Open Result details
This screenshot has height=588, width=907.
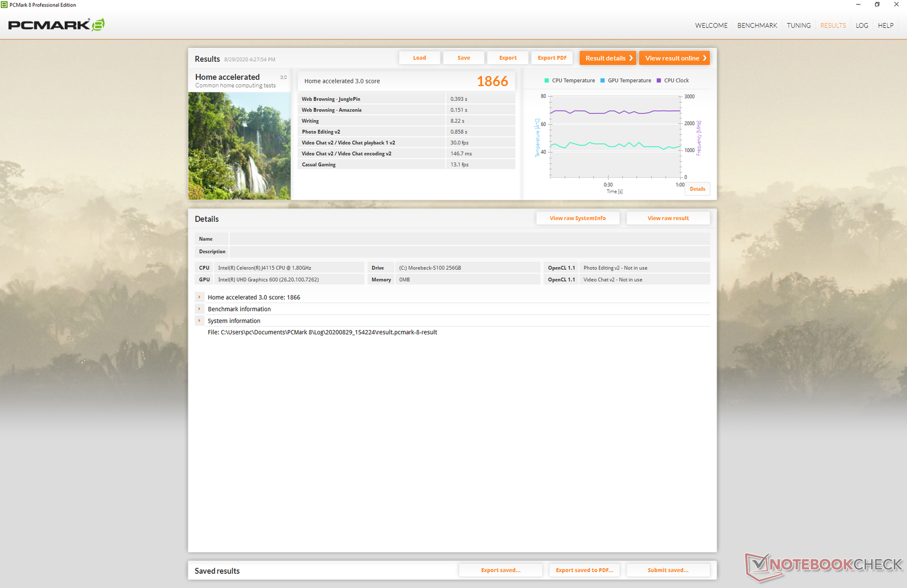coord(608,58)
